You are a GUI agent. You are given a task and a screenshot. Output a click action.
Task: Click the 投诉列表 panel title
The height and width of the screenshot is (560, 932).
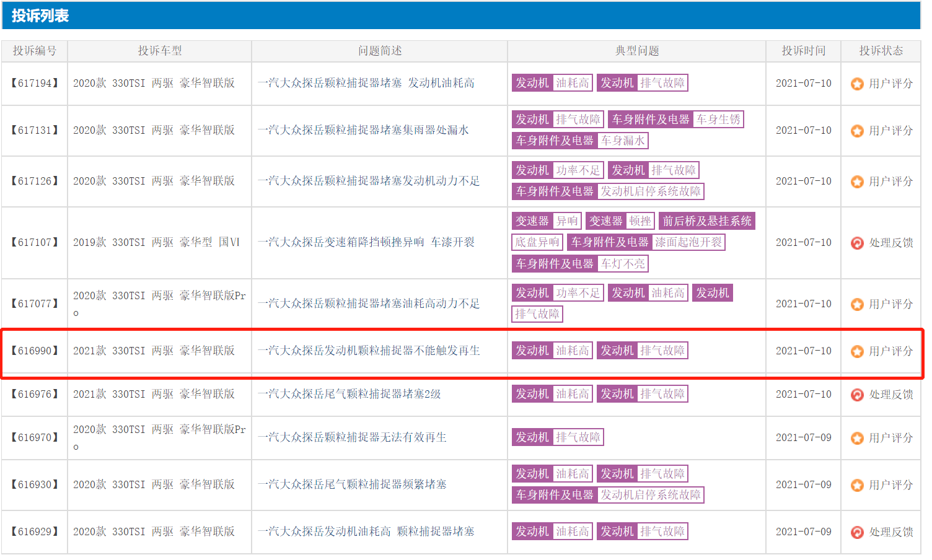click(40, 15)
